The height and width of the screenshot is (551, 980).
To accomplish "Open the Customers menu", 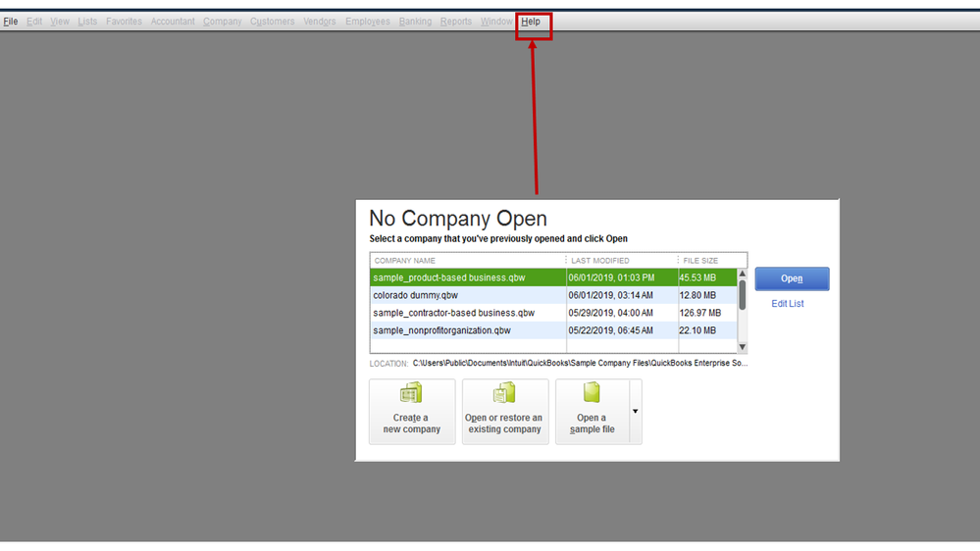I will [x=273, y=22].
